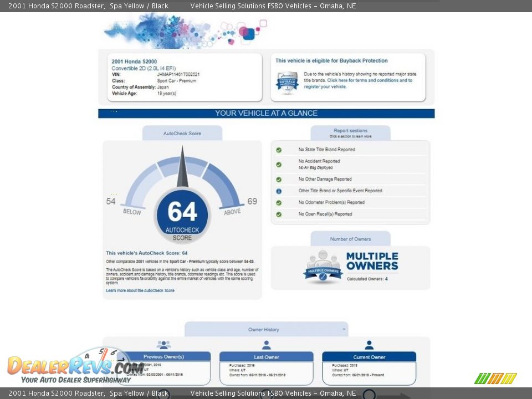Click the ABOVE label on the gauge
The image size is (532, 399).
point(232,212)
